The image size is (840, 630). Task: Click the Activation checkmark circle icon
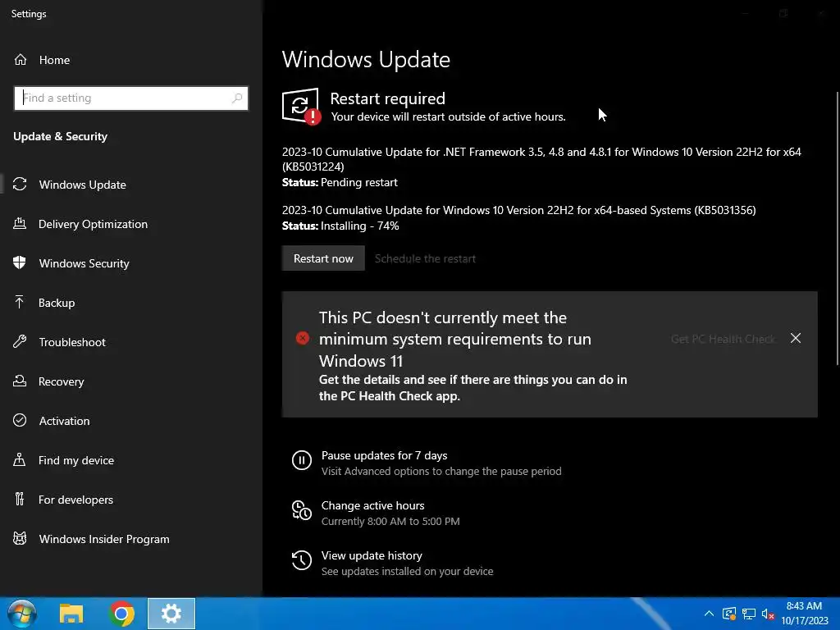[x=20, y=421]
